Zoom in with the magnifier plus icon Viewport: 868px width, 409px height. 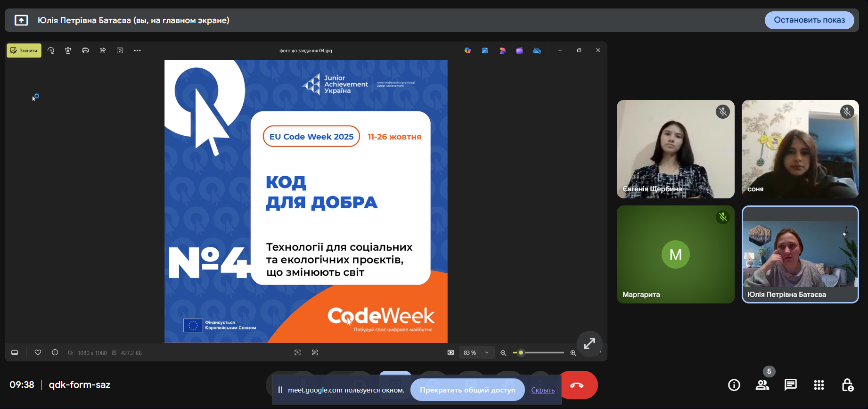(573, 353)
